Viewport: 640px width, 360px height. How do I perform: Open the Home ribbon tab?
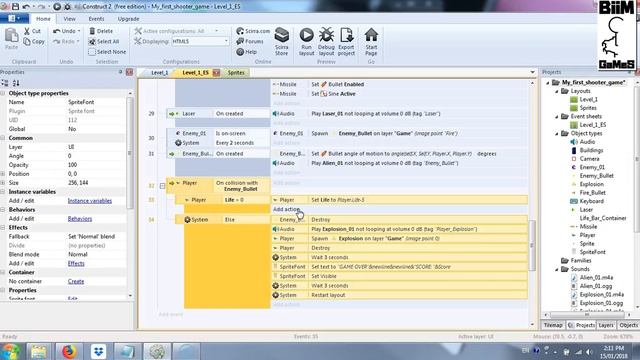pos(43,19)
